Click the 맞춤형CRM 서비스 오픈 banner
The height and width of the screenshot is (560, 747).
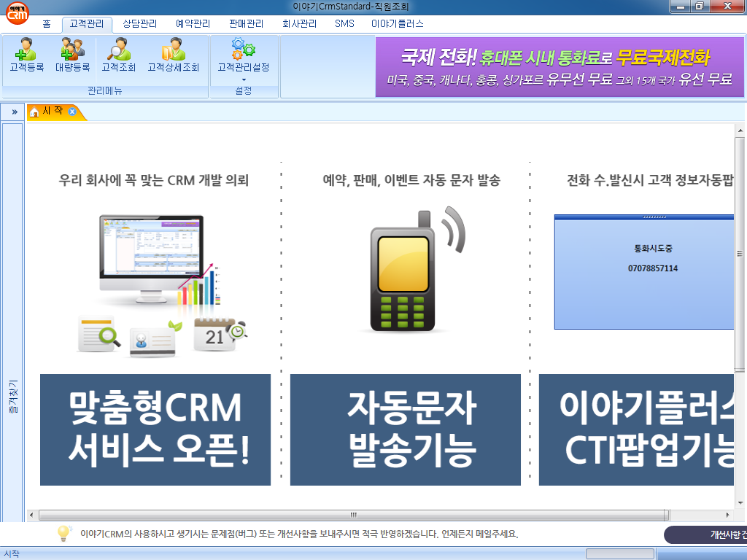(x=155, y=429)
